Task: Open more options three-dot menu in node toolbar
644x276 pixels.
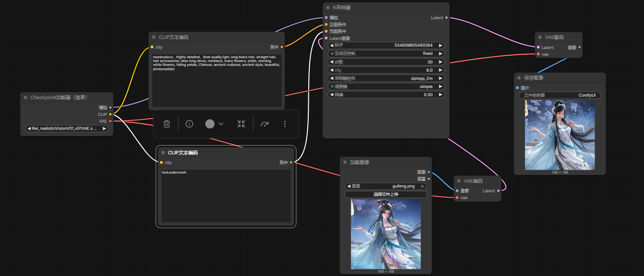Action: [285, 124]
